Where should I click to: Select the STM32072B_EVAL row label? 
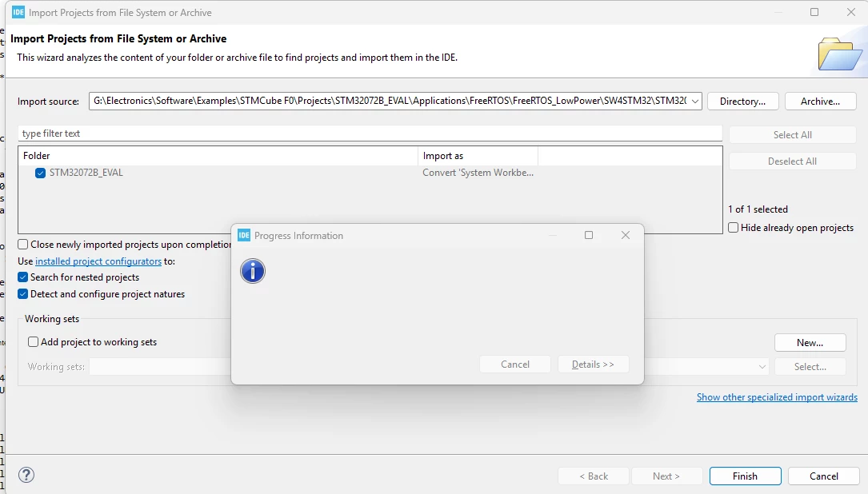click(x=86, y=173)
